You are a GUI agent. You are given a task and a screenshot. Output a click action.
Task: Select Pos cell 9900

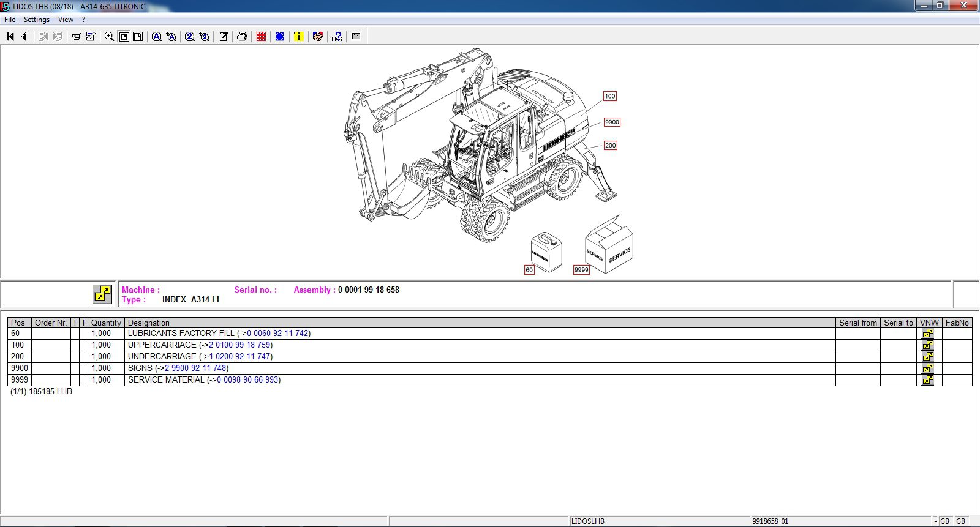[20, 368]
